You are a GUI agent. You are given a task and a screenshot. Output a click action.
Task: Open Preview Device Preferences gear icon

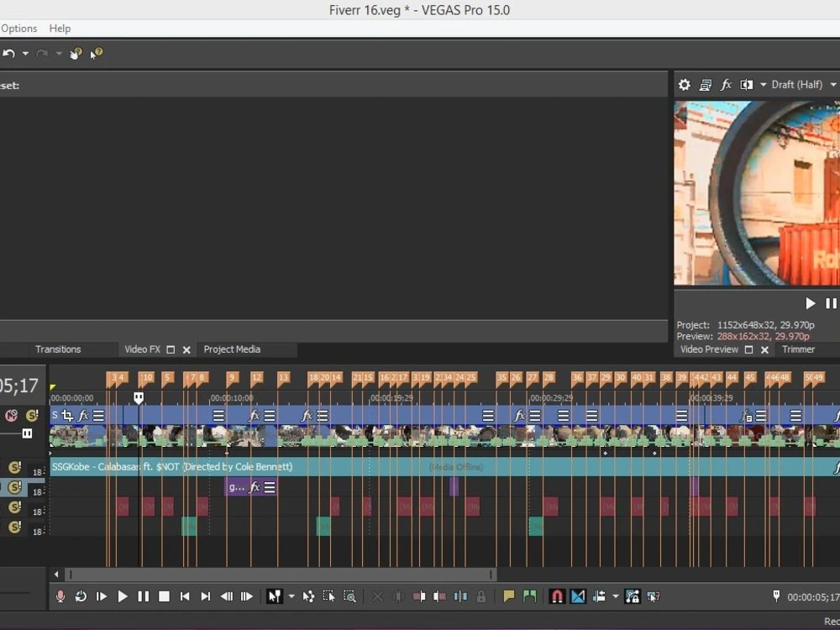tap(684, 84)
